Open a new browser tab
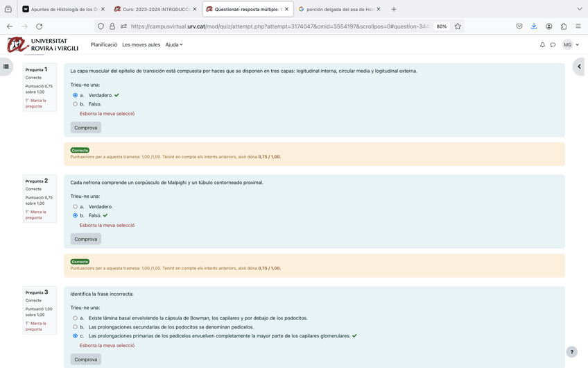Viewport: 588px width, 368px height. pyautogui.click(x=394, y=9)
